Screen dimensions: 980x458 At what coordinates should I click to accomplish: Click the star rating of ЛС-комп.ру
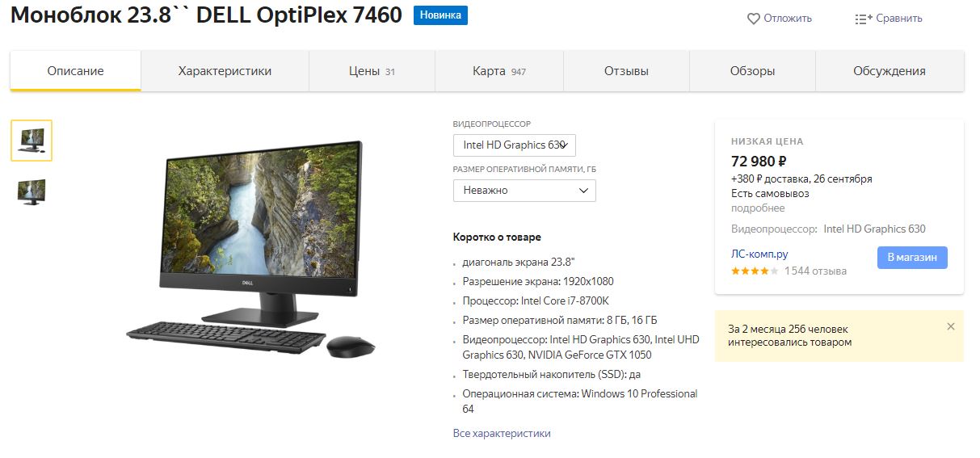pyautogui.click(x=755, y=271)
